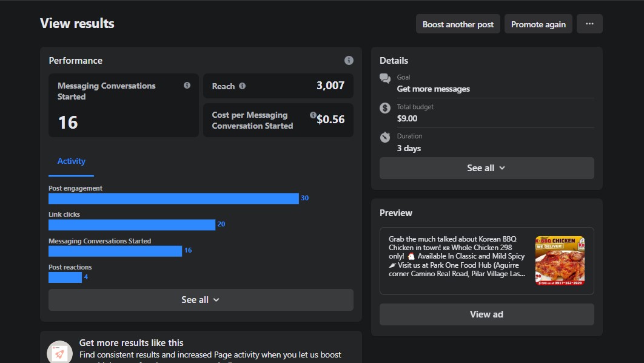Open the three-dot more options menu
644x363 pixels.
(x=589, y=24)
